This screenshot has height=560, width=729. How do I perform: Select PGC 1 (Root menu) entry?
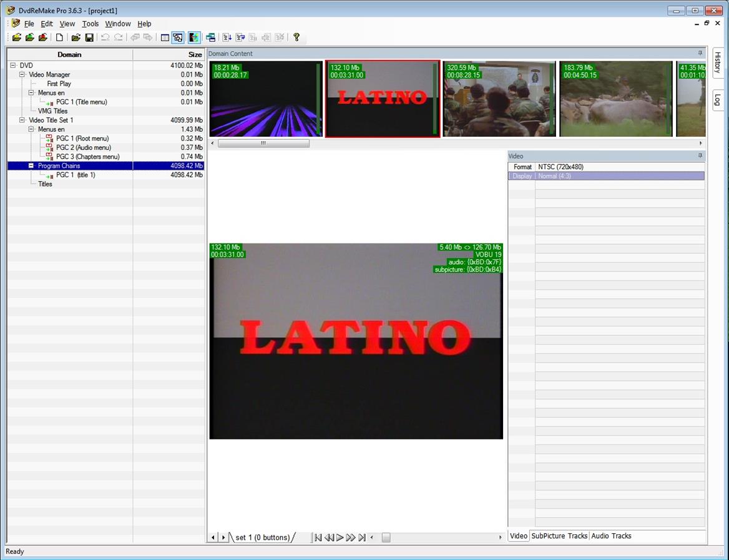click(x=82, y=138)
